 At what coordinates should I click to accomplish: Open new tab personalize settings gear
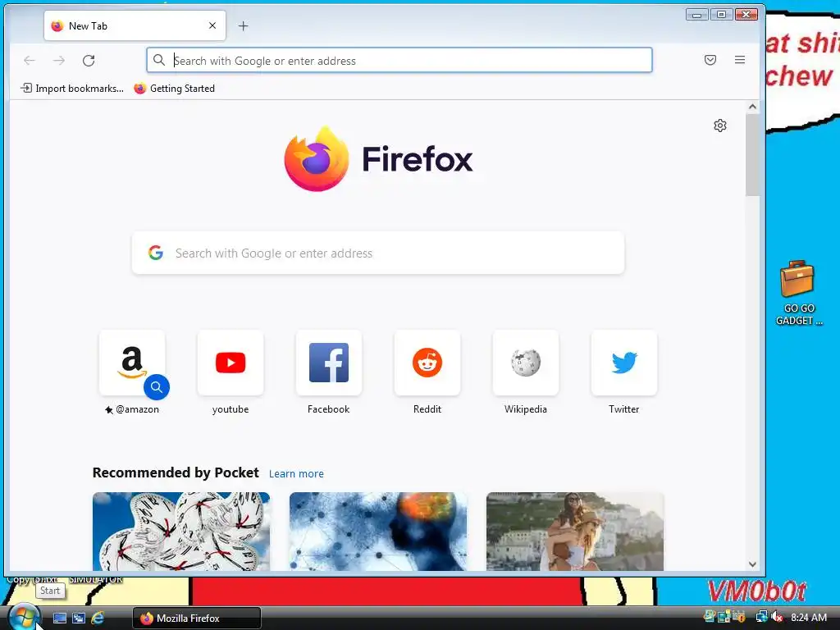tap(720, 126)
